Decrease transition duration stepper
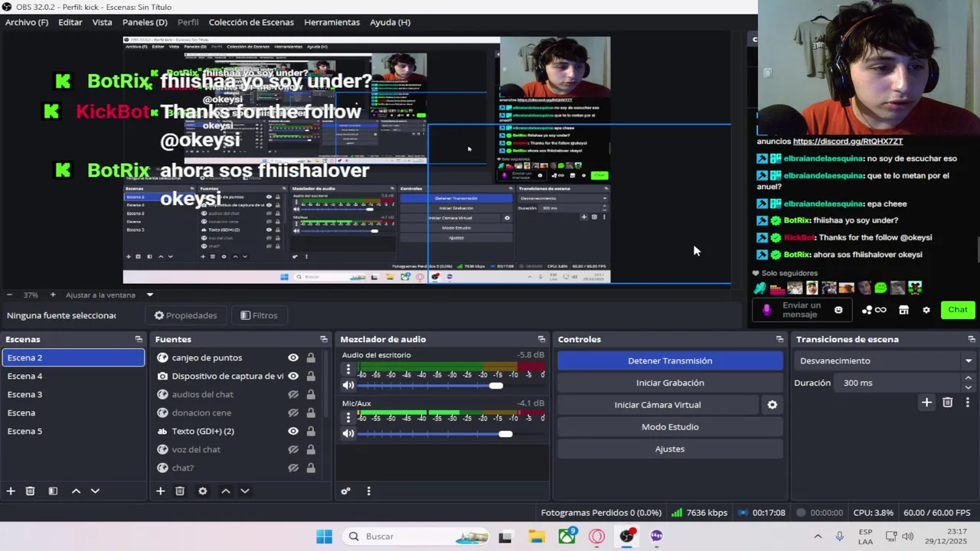 (x=968, y=387)
